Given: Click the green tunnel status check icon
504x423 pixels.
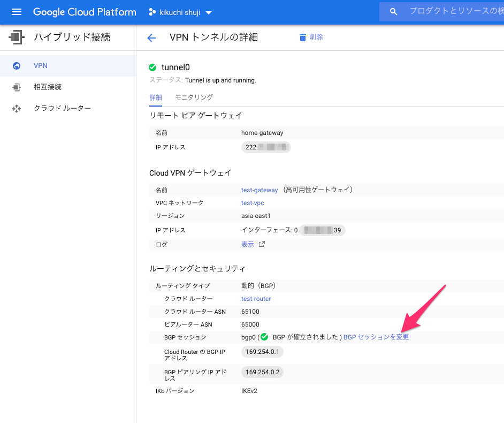Looking at the screenshot, I should tap(152, 67).
